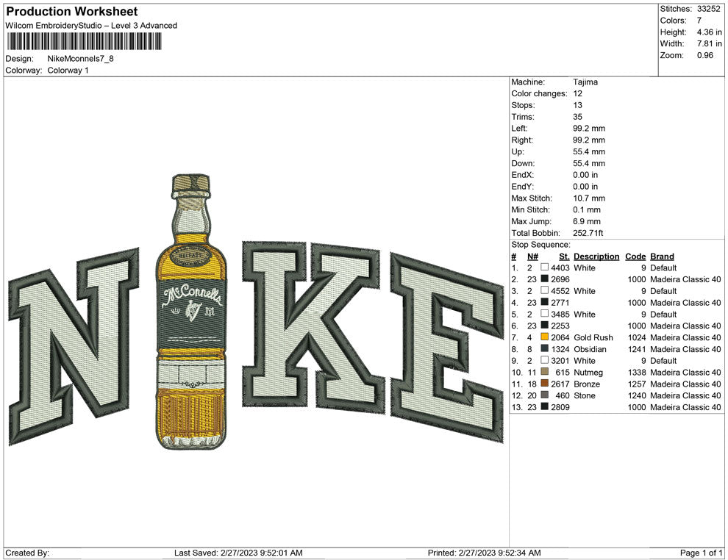Click the Default brand in row 1

tap(663, 268)
